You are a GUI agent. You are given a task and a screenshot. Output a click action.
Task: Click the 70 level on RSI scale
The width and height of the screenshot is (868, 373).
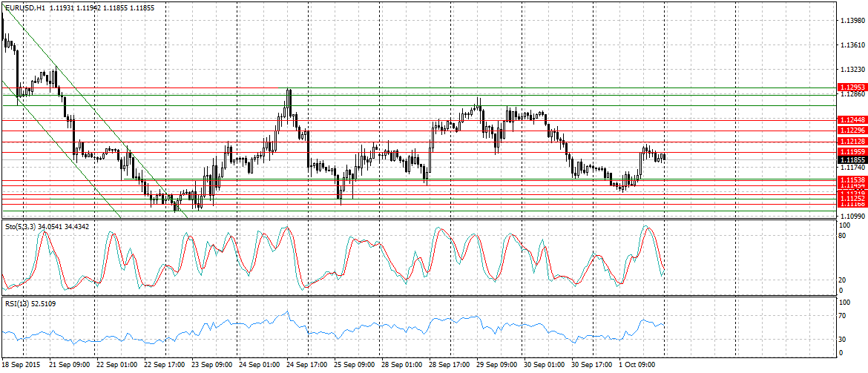[x=843, y=317]
